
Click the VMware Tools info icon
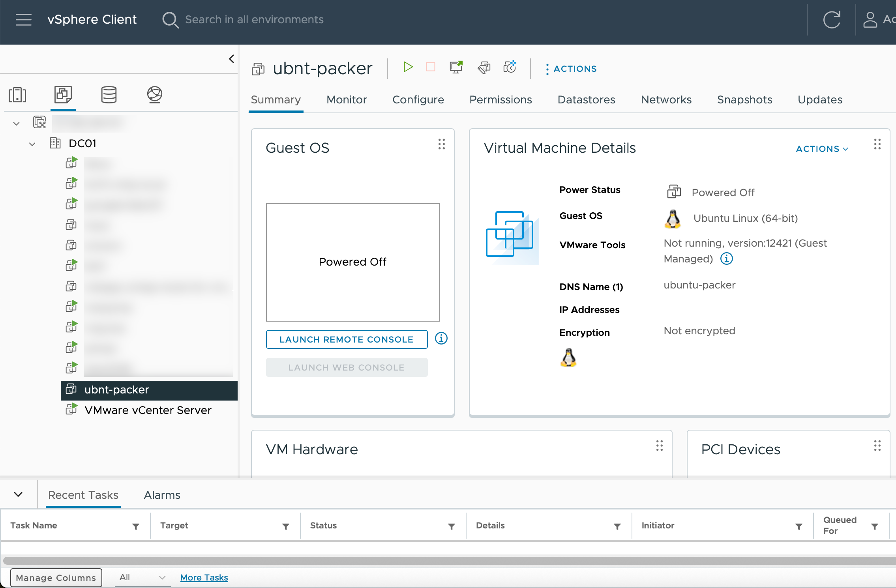(727, 258)
